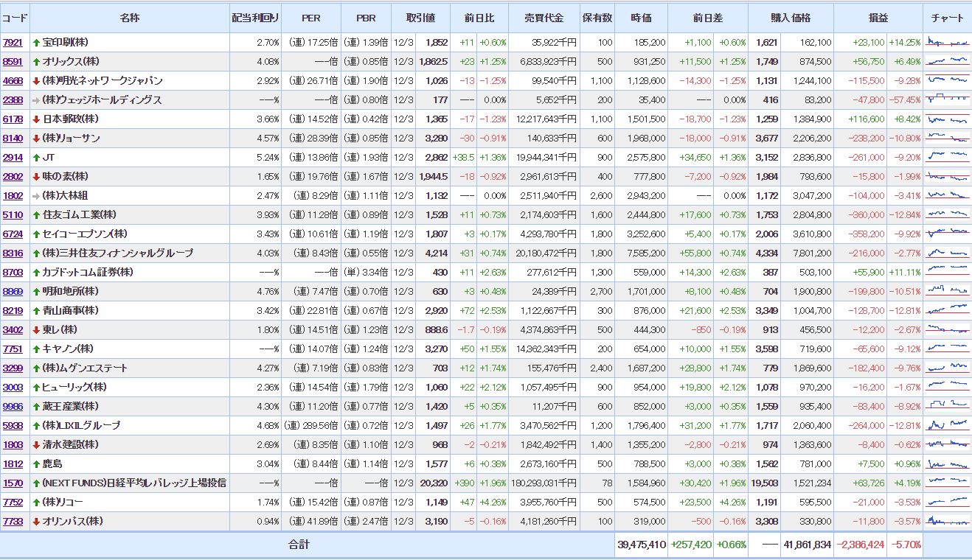Click the gray arrow icon beside (株)大林組
This screenshot has height=560, width=972.
[x=36, y=195]
